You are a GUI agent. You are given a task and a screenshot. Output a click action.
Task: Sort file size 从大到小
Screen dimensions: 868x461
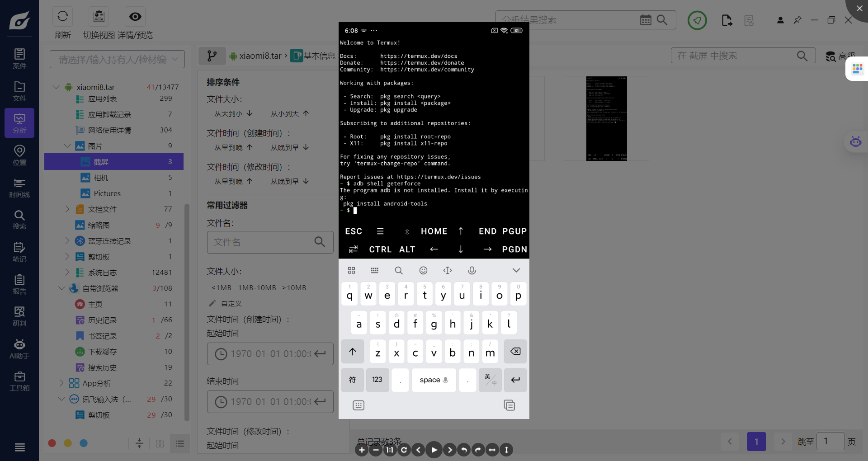233,113
